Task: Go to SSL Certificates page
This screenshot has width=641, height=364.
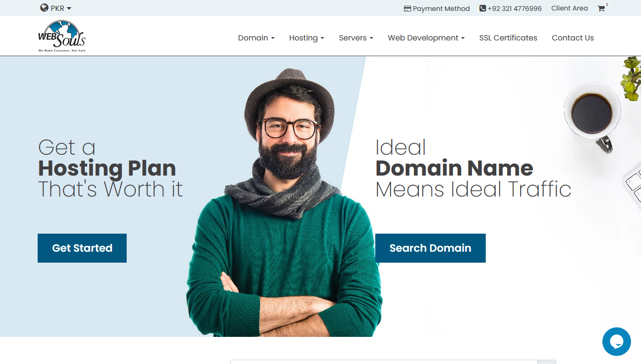Action: [x=508, y=38]
